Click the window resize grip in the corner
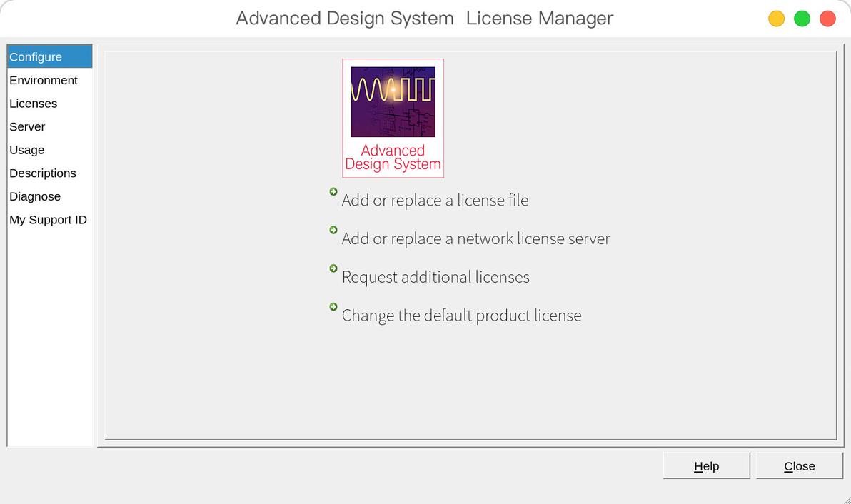The height and width of the screenshot is (504, 851). coord(847,500)
